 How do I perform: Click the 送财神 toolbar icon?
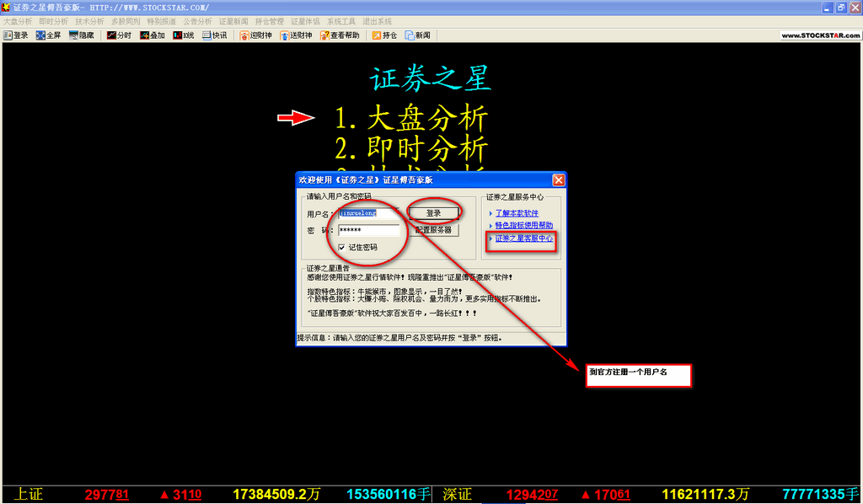tap(296, 35)
